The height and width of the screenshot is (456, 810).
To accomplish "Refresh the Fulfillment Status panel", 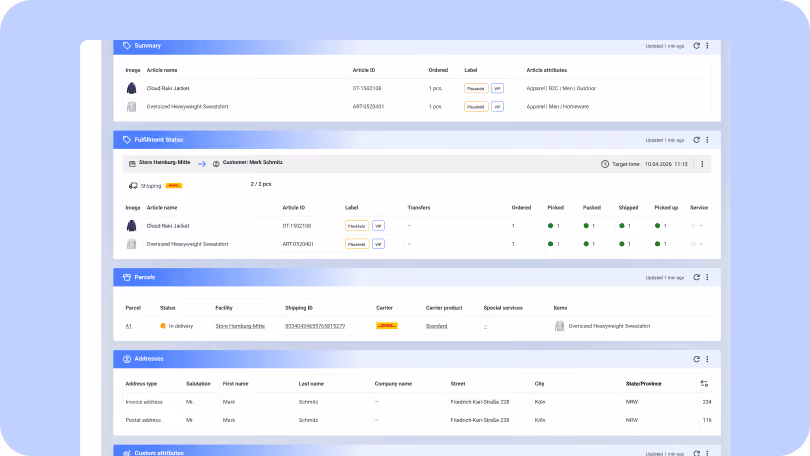I will [696, 140].
